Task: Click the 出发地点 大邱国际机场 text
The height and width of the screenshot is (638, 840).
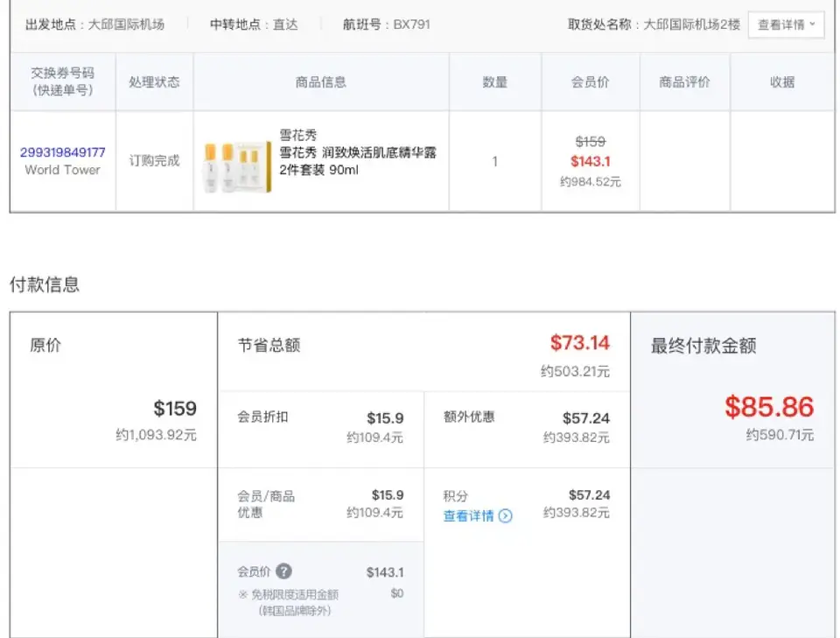Action: pyautogui.click(x=94, y=25)
